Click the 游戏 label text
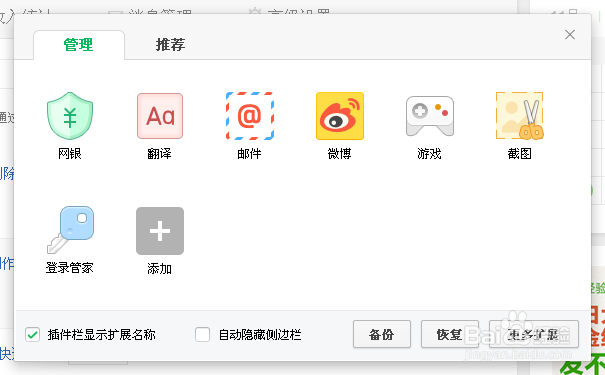 pos(429,154)
